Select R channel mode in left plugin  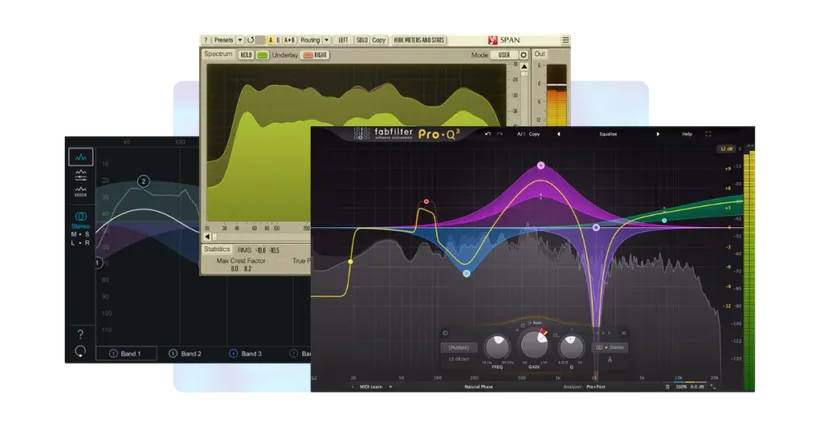pos(87,243)
